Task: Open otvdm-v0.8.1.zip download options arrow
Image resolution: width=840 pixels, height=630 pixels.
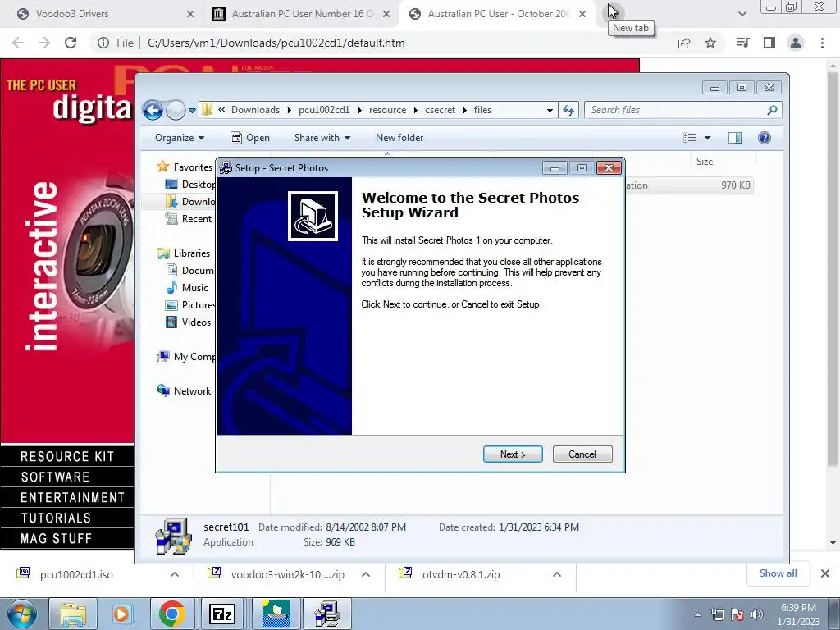Action: point(557,574)
